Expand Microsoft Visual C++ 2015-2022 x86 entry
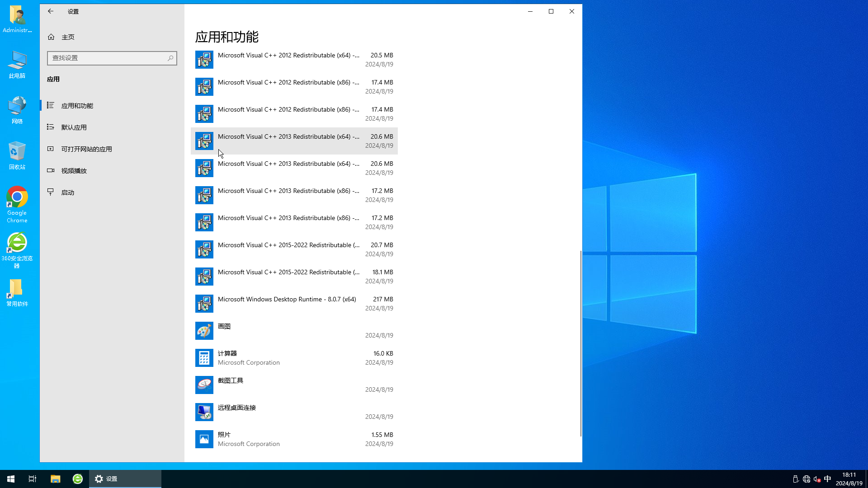868x488 pixels. 294,276
